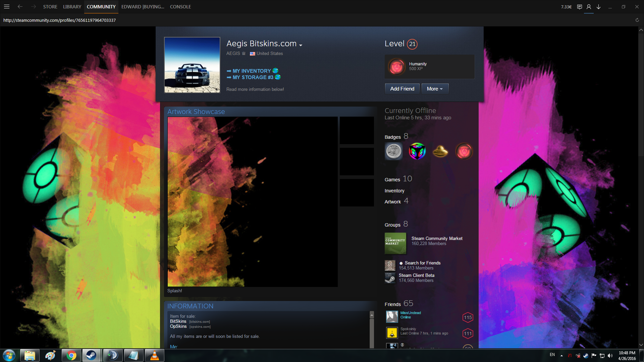
Task: Open the Humanity badge icon
Action: click(x=396, y=66)
